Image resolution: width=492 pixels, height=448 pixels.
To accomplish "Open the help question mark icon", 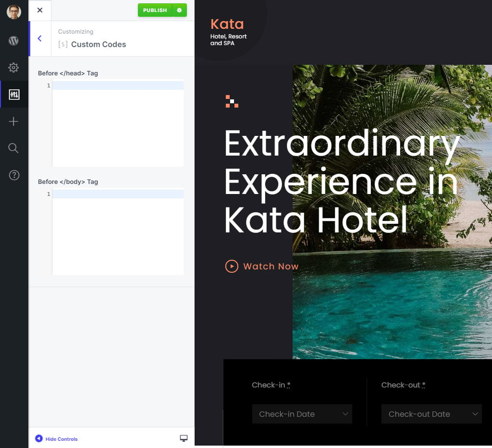I will [x=14, y=175].
